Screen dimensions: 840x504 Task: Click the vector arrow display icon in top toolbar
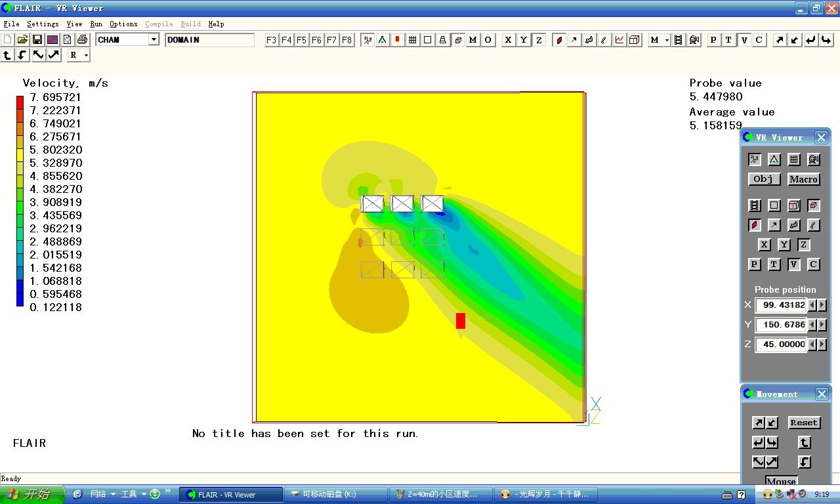(574, 40)
